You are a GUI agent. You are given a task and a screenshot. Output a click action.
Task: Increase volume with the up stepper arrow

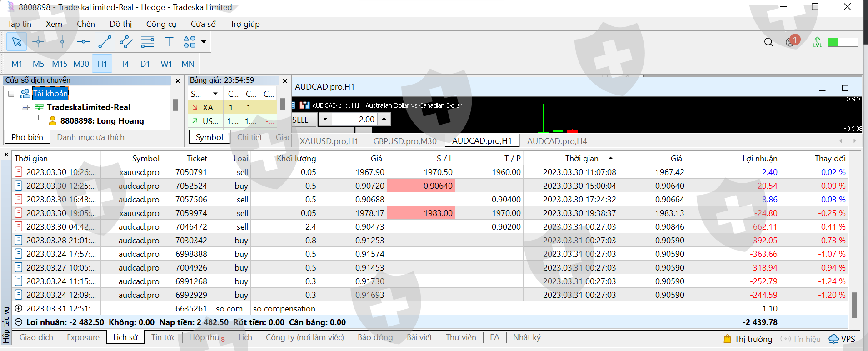pyautogui.click(x=384, y=118)
